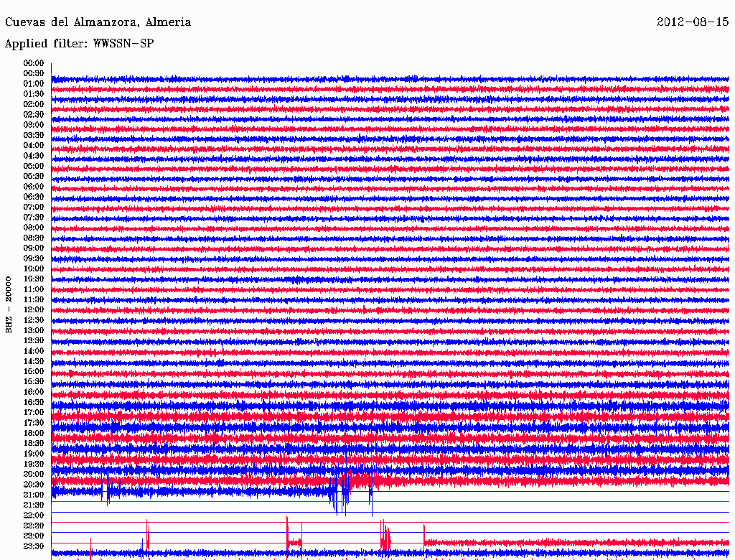Click the "Applied filter: WWSSN-SP" text

point(79,44)
